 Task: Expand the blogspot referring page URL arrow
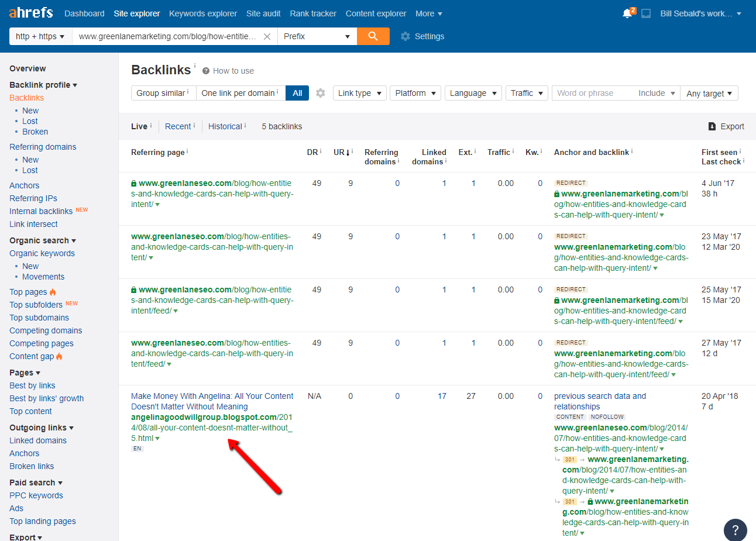tap(157, 439)
